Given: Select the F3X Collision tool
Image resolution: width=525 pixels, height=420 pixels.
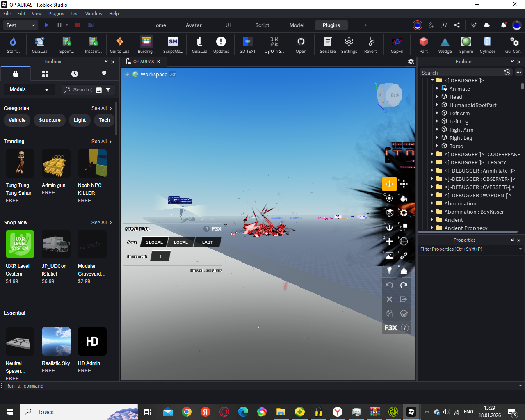Looking at the screenshot, I should pos(404,227).
